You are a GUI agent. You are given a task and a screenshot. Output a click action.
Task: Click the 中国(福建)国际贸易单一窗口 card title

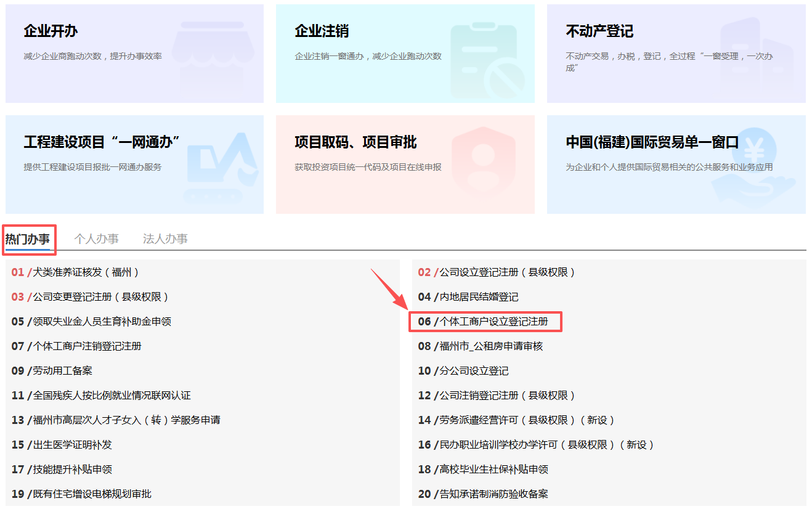pos(652,142)
